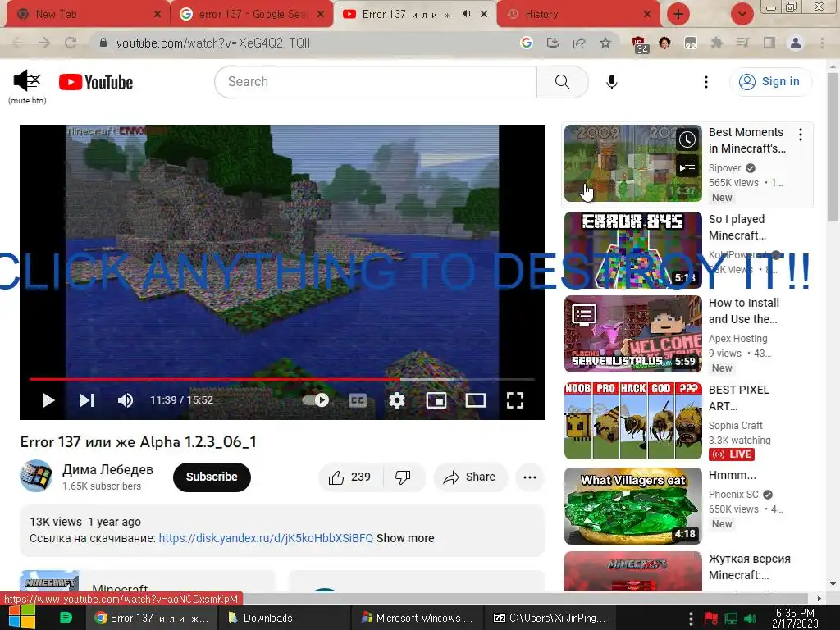Install app icon in address bar
840x630 pixels.
552,43
